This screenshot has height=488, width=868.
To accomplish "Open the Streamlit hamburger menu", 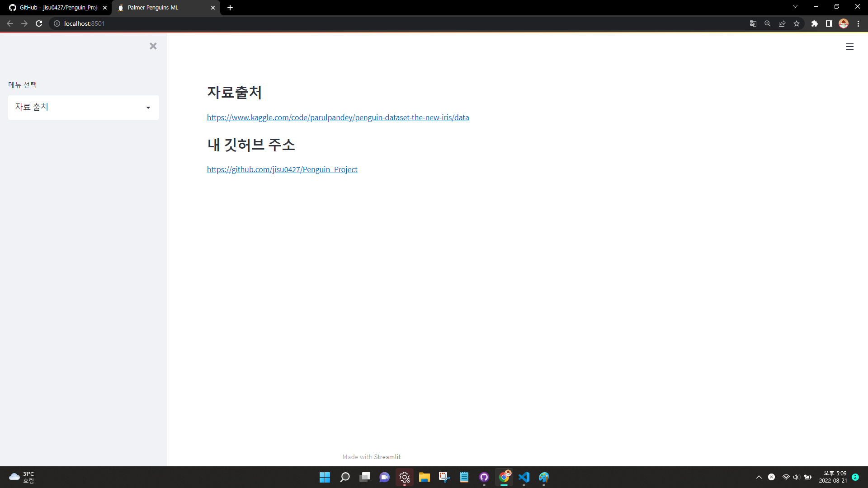I will click(850, 47).
